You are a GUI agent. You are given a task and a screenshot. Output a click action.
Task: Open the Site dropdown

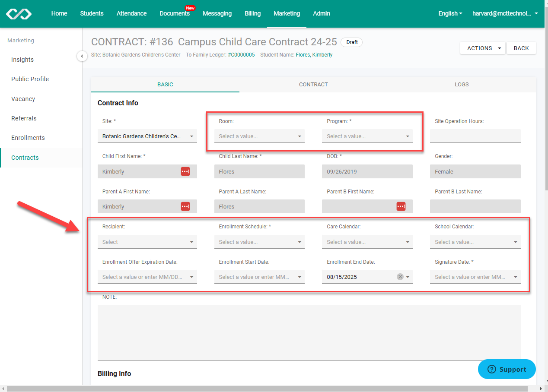coord(147,136)
